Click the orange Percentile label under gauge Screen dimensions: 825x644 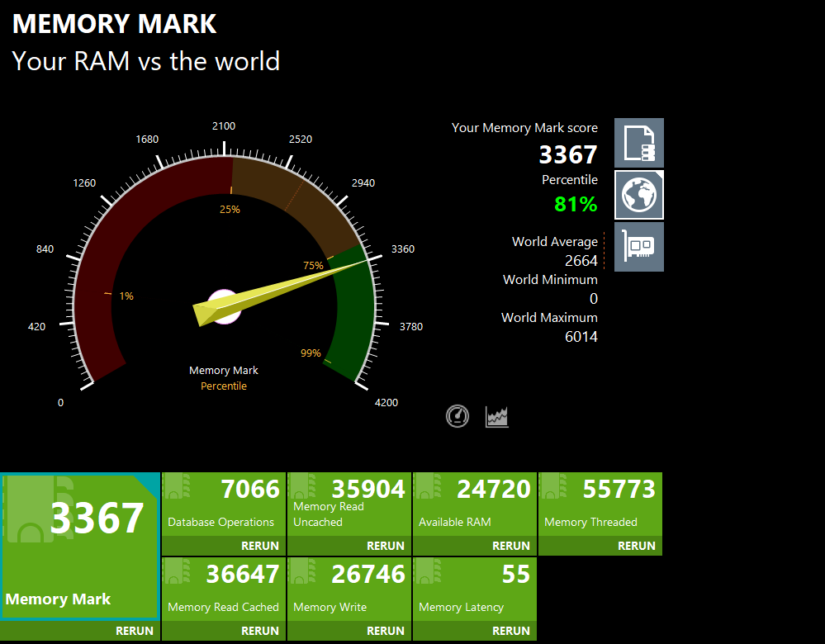[224, 386]
